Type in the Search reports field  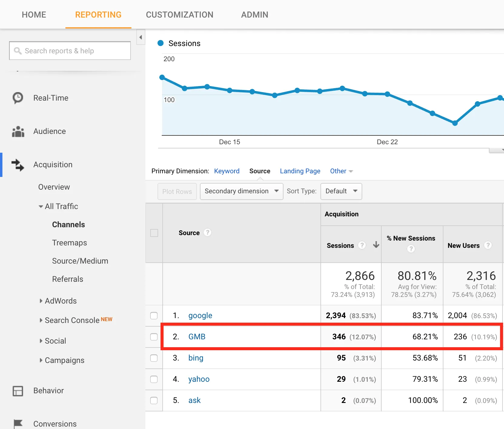pos(73,51)
